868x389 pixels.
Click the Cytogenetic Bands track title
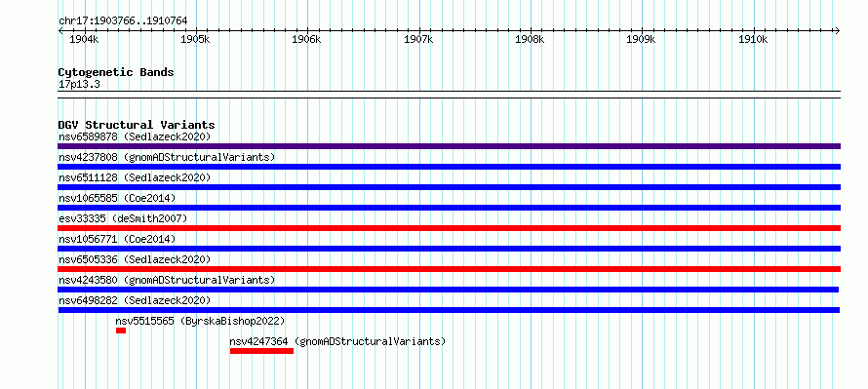click(116, 72)
